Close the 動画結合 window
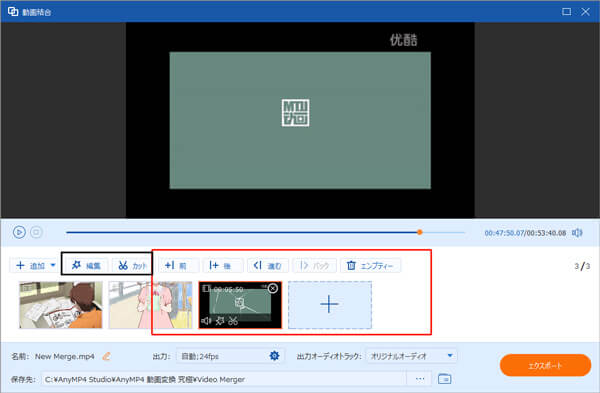The height and width of the screenshot is (393, 600). coord(585,11)
